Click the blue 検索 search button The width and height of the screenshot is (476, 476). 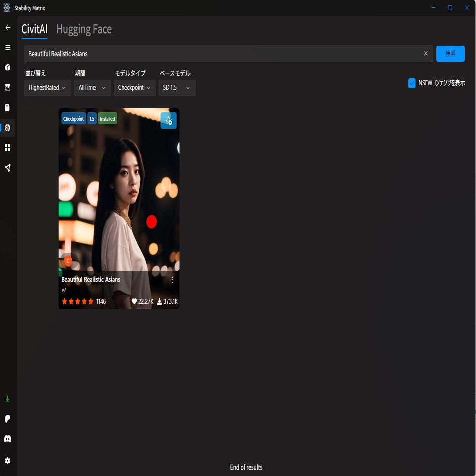(450, 54)
